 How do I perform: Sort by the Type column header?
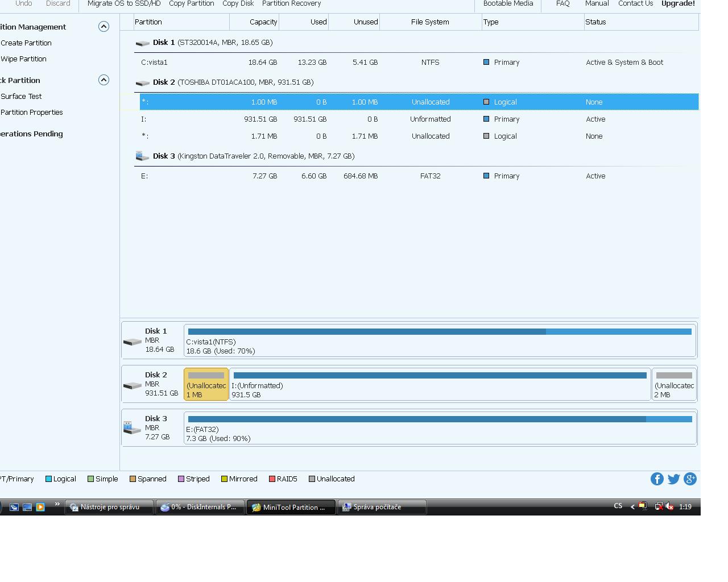coord(533,22)
